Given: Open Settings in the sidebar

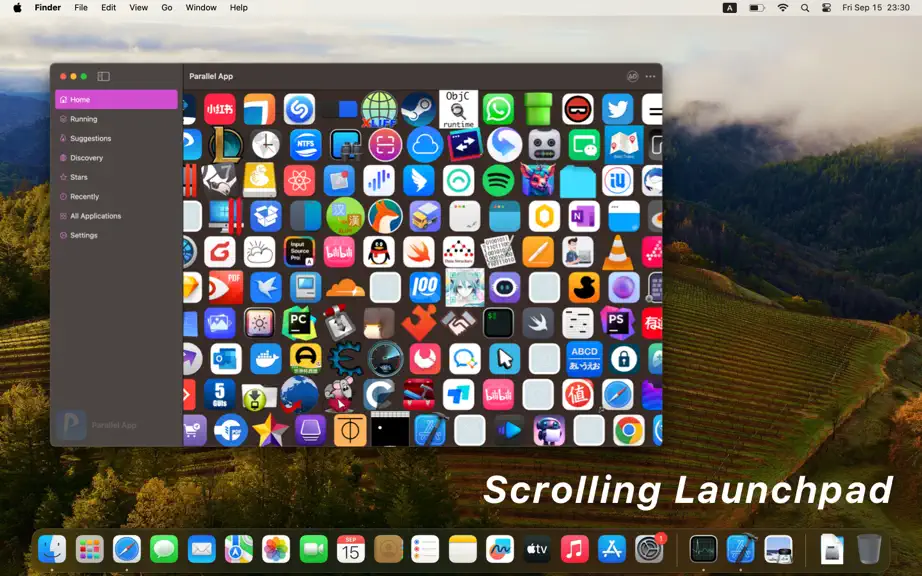Looking at the screenshot, I should pyautogui.click(x=116, y=235).
